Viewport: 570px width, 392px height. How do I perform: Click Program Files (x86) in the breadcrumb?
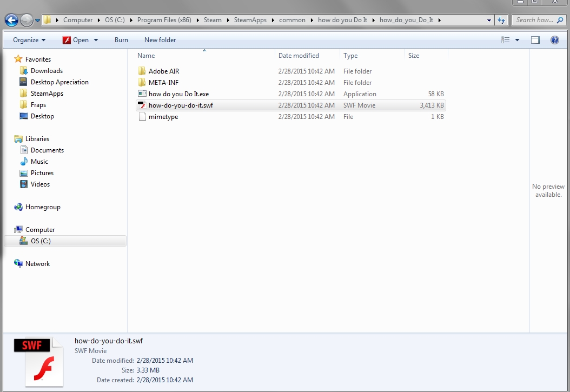[164, 20]
